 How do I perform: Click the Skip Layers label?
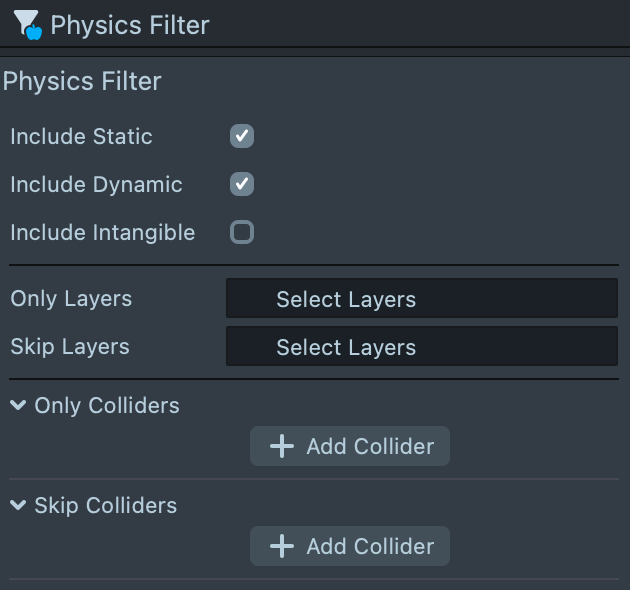click(69, 347)
